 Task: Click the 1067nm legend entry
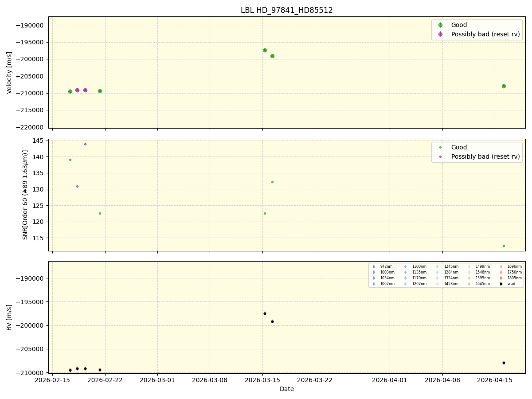383,284
